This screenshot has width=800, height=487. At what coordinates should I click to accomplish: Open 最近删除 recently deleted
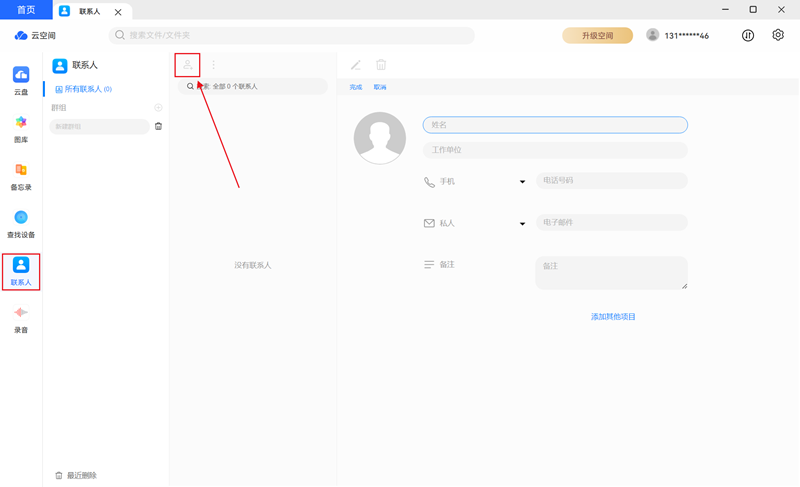click(x=76, y=475)
